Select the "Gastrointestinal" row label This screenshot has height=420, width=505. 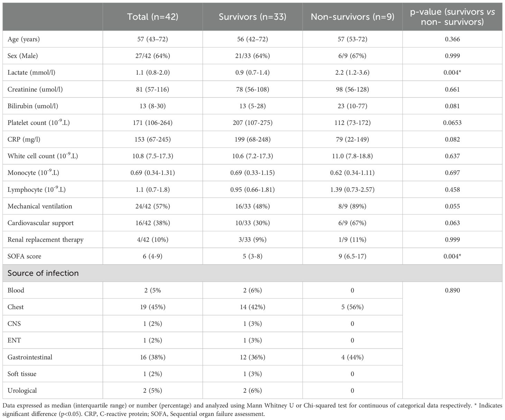30,357
